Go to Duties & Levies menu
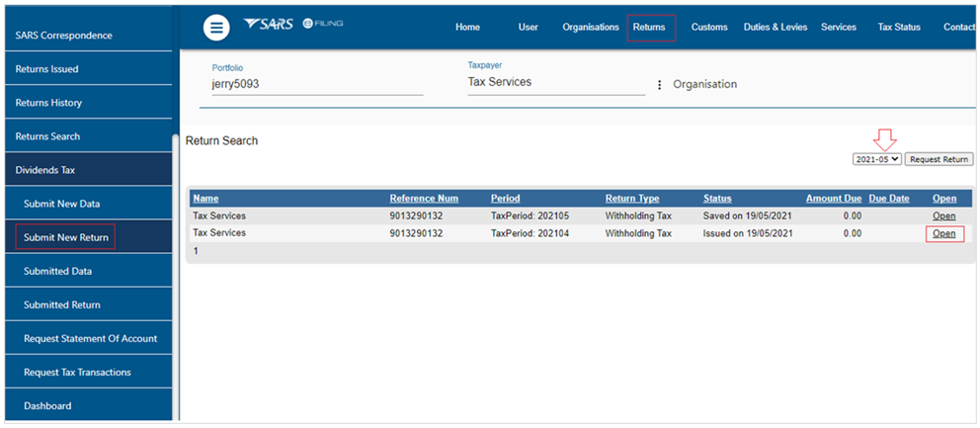This screenshot has width=980, height=428. (775, 27)
